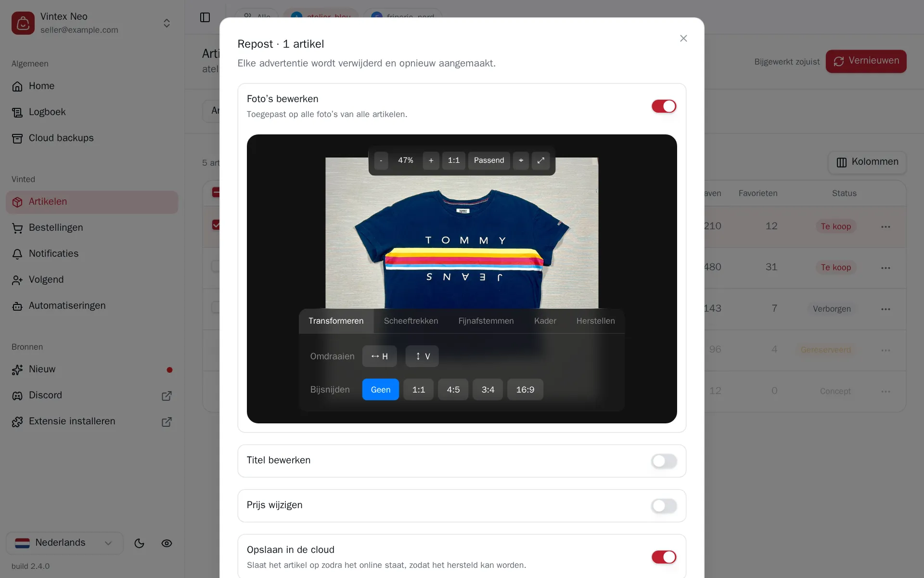Open the Discord link in sidebar
Viewport: 924px width, 578px height.
point(92,395)
